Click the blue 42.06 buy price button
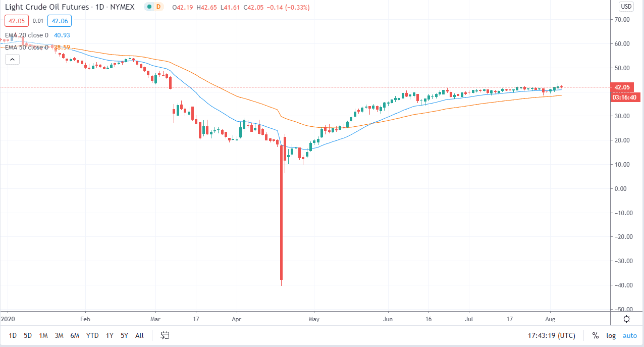The image size is (644, 347). click(60, 21)
